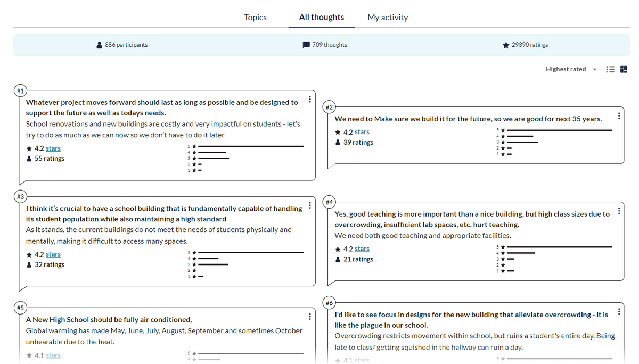Click the #1 rank badge
Image resolution: width=639 pixels, height=364 pixels.
coord(20,91)
